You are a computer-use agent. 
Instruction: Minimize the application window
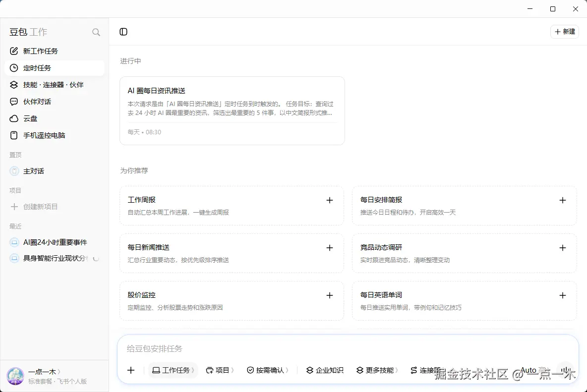pyautogui.click(x=529, y=9)
